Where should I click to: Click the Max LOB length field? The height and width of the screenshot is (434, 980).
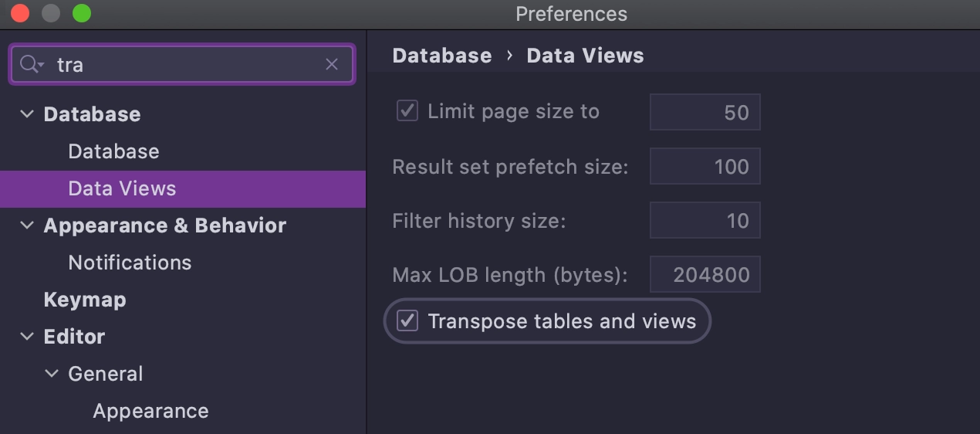(x=705, y=274)
